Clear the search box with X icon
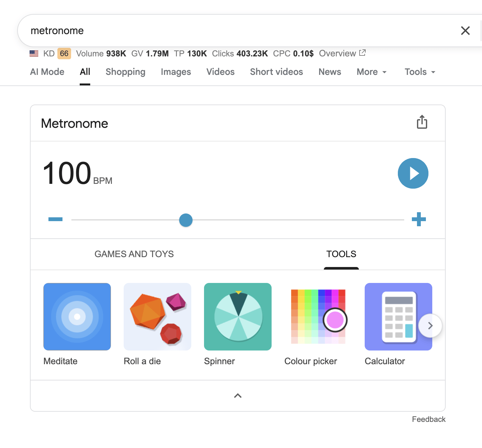Viewport: 482px width, 448px height. tap(465, 31)
